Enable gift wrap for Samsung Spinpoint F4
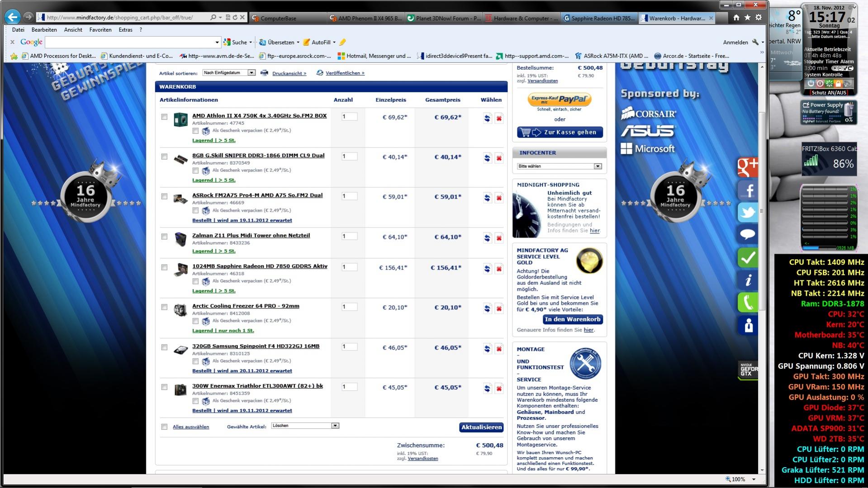 coord(195,361)
